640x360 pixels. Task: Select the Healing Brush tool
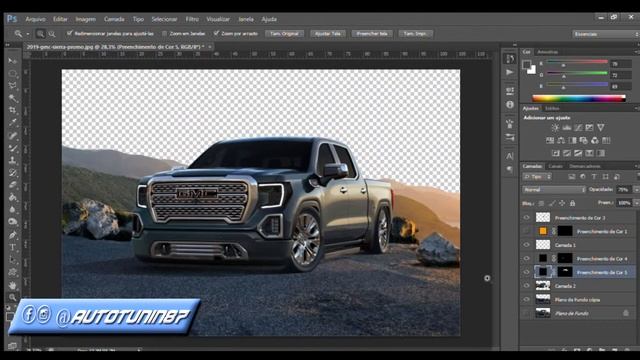tap(13, 135)
